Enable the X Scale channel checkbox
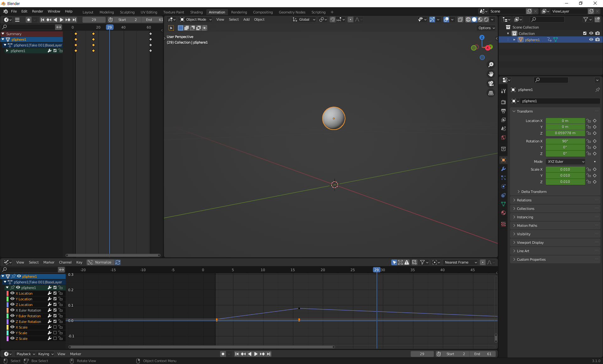This screenshot has width=603, height=364. 55,327
